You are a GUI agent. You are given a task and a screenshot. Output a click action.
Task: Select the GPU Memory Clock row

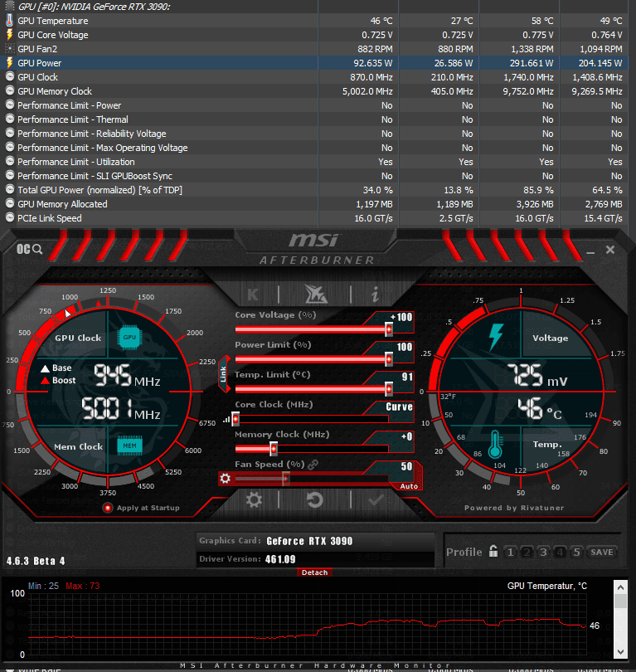click(315, 91)
